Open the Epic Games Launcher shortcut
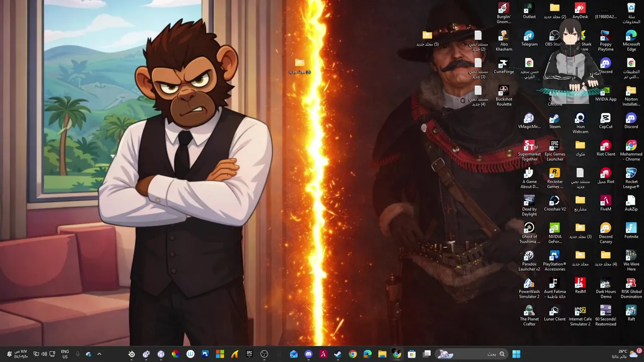The width and height of the screenshot is (644, 362). (x=554, y=151)
